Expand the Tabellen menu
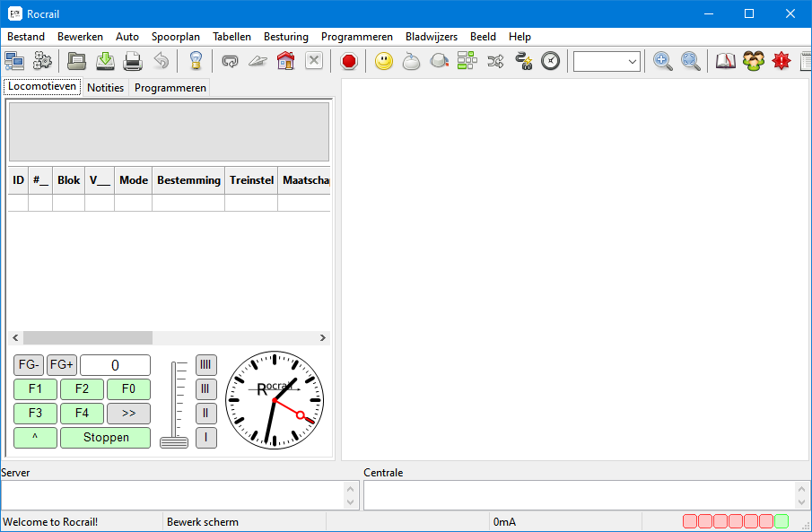The height and width of the screenshot is (532, 812). tap(231, 37)
